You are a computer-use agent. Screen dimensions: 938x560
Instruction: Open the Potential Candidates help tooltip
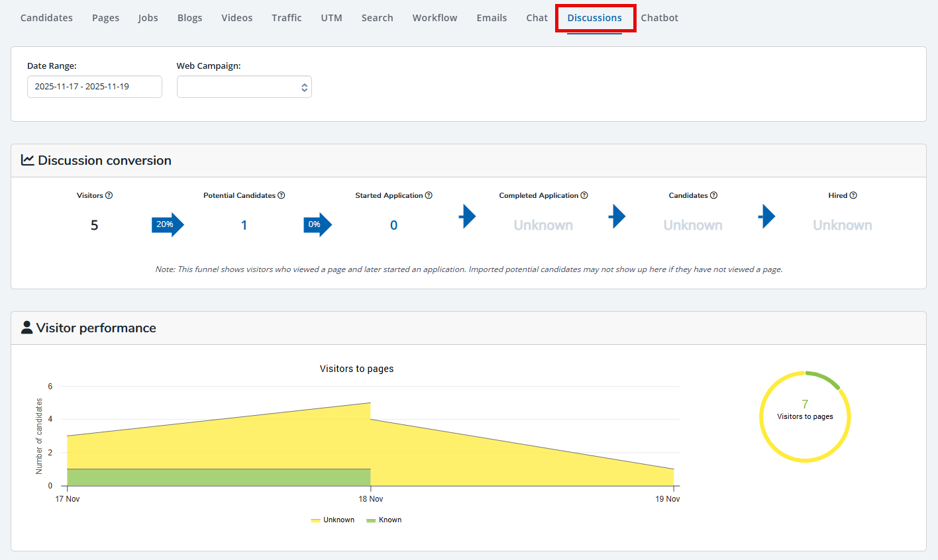pyautogui.click(x=282, y=195)
